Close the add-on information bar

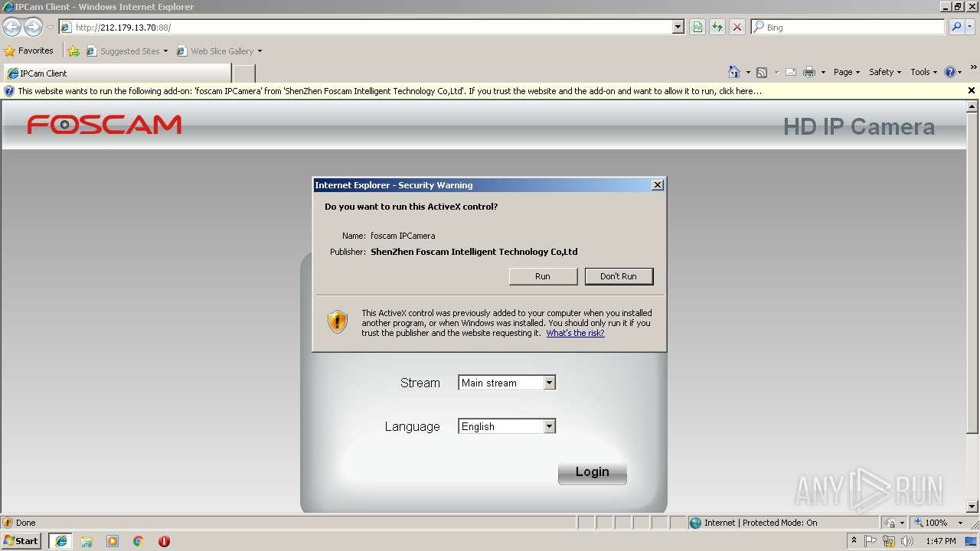click(972, 90)
